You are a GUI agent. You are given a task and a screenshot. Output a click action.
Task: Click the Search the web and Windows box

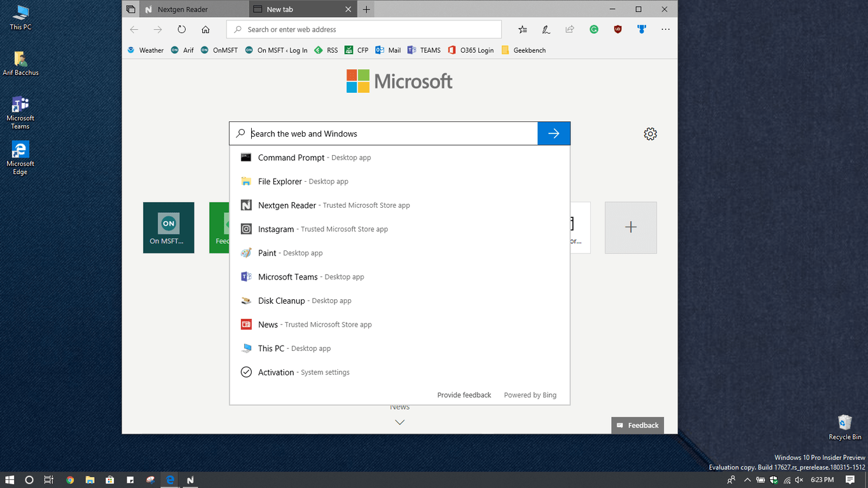[383, 133]
